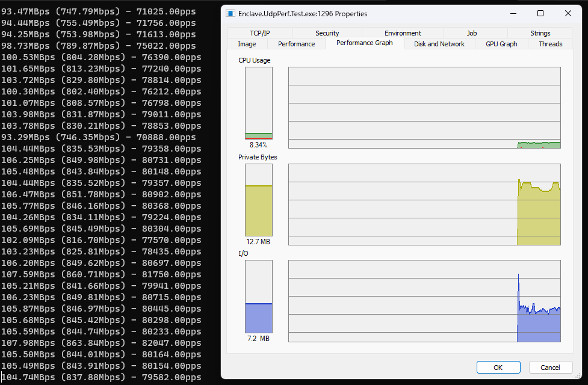Click terminal value 82047.00pps
This screenshot has width=588, height=385.
coord(172,343)
